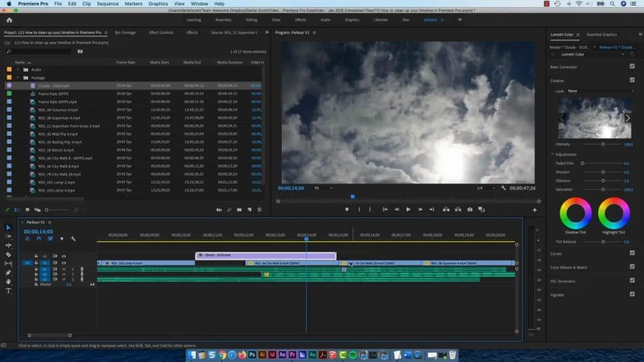Toggle Creative section checkbox
644x362 pixels.
pyautogui.click(x=632, y=80)
